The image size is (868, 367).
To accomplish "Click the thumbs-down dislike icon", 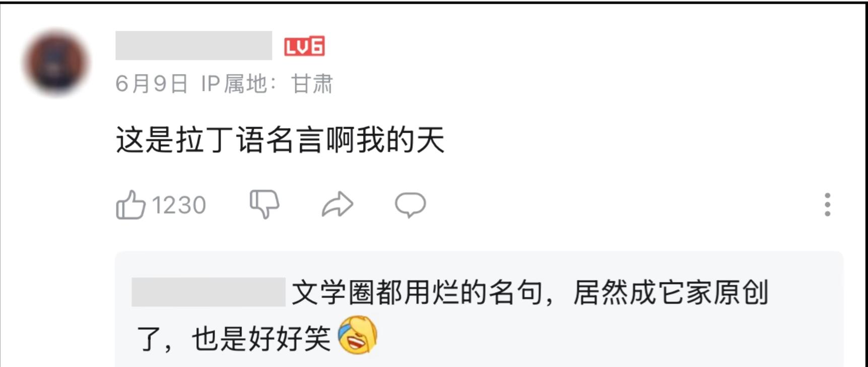I will click(x=264, y=204).
